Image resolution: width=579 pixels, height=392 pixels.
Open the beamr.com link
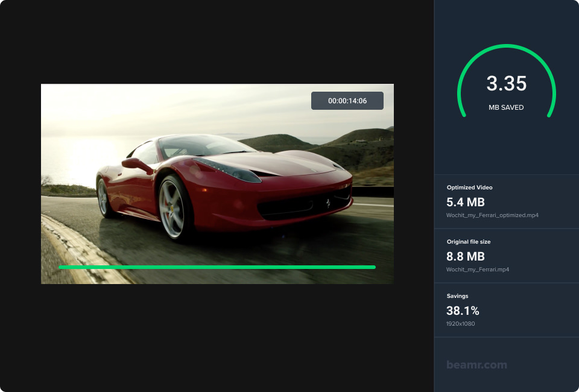click(x=476, y=365)
